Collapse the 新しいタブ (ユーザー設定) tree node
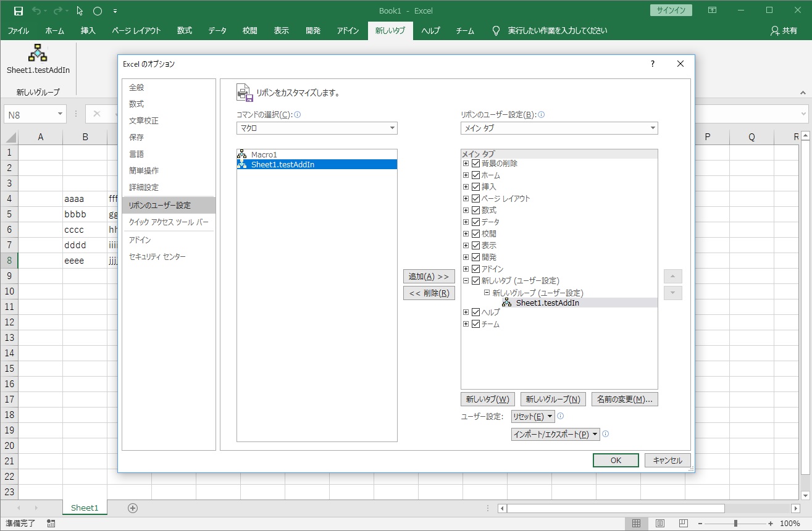This screenshot has height=531, width=812. (x=466, y=280)
